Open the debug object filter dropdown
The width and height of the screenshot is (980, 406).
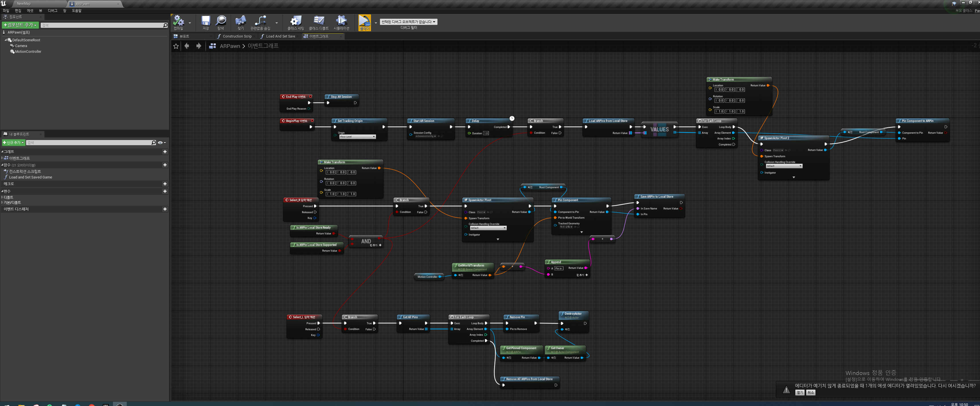tap(408, 22)
